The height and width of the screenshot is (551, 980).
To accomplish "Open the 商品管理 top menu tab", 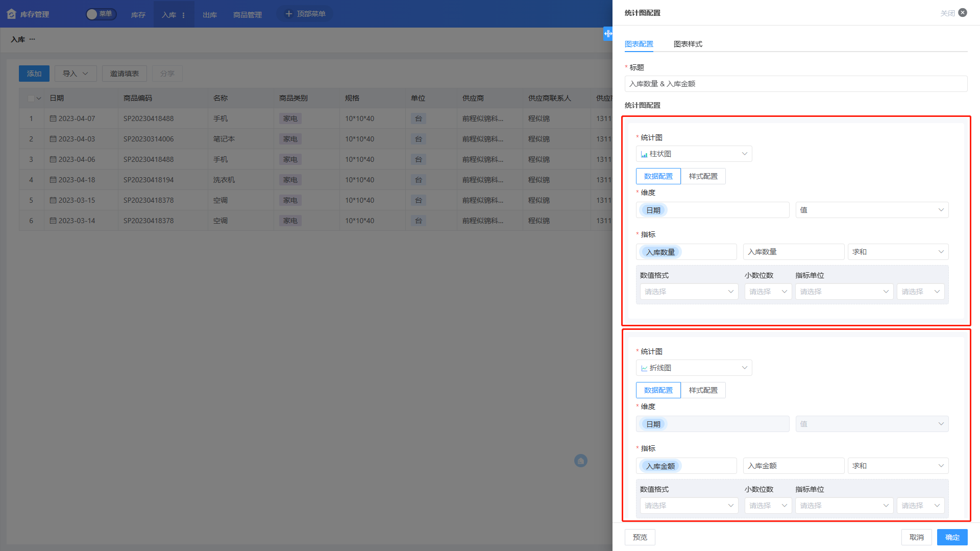I will tap(248, 15).
